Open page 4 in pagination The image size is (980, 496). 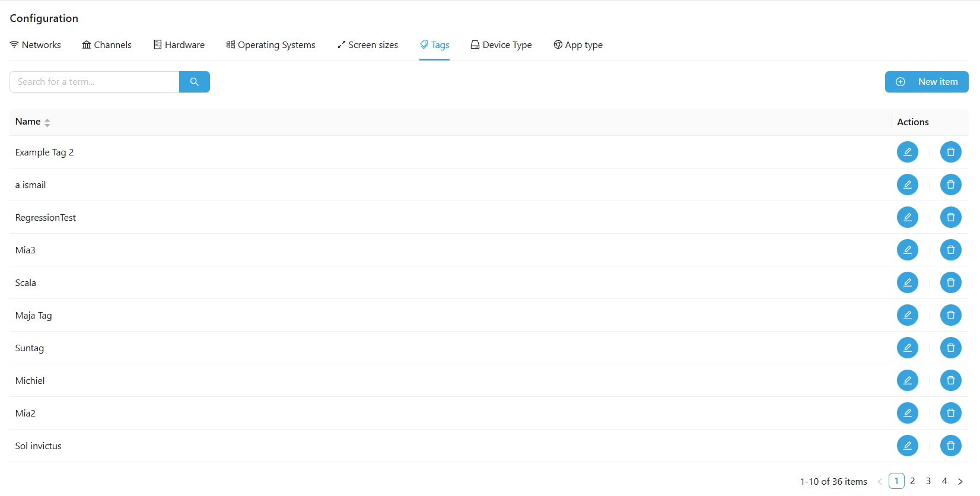[x=944, y=481]
